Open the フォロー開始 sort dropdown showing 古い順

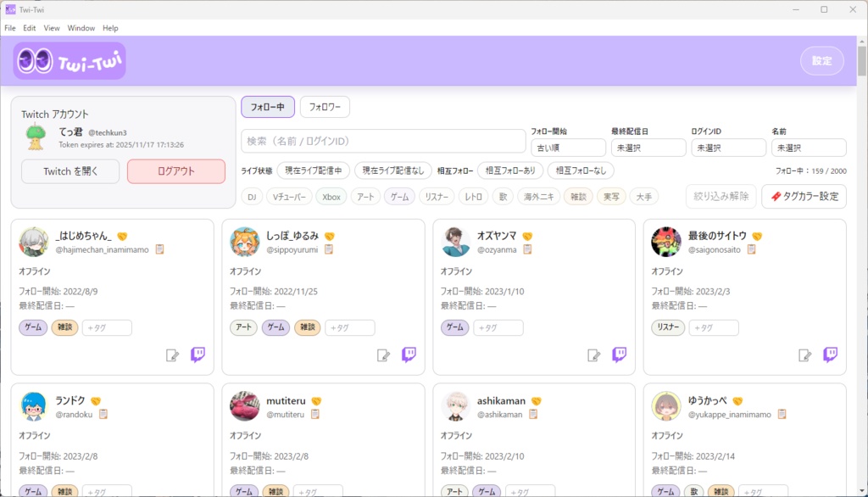pyautogui.click(x=568, y=147)
